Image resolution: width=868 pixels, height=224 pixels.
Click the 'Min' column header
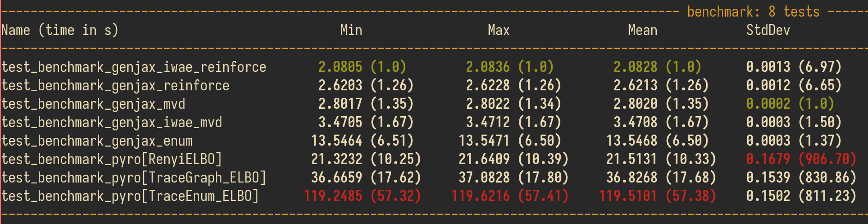click(x=351, y=30)
